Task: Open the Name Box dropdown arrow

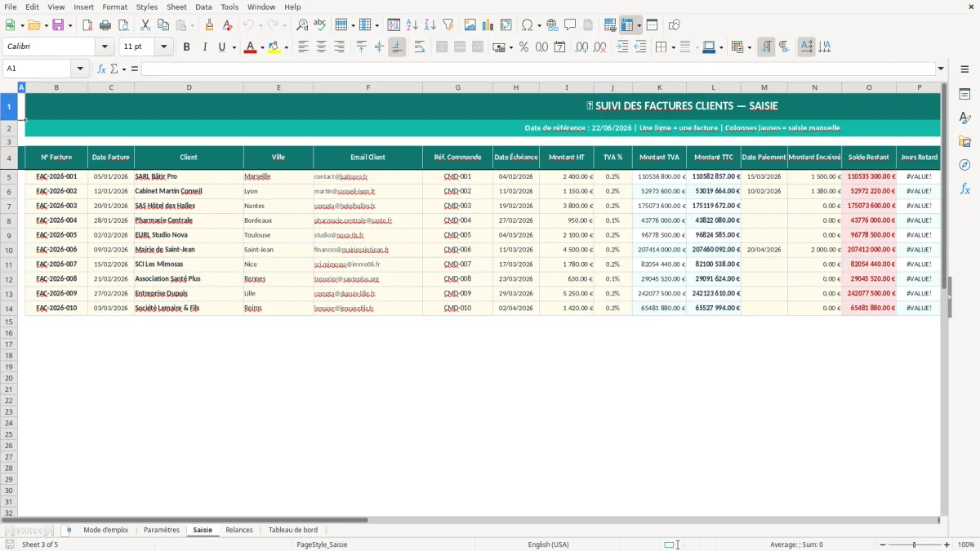Action: point(80,69)
